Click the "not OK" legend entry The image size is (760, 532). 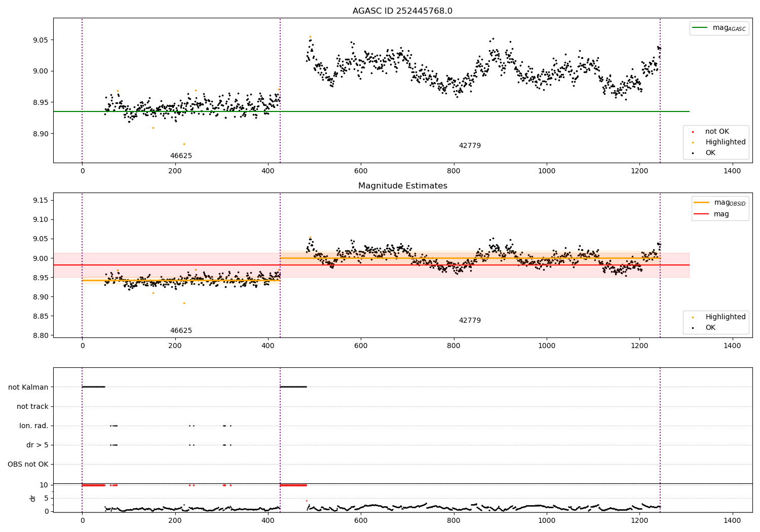717,131
